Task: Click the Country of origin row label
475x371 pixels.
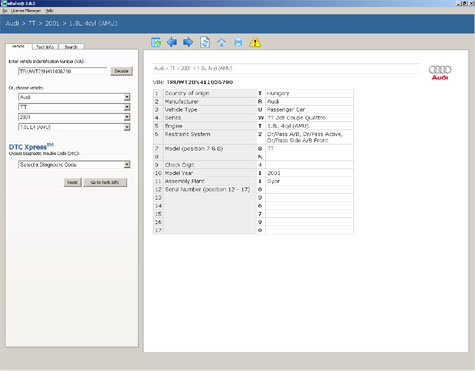Action: tap(187, 93)
